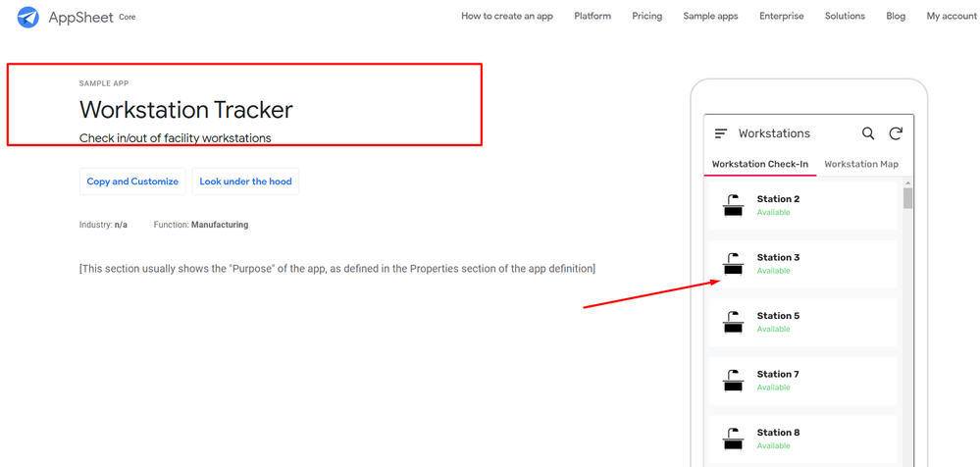Click the search magnifier icon in the app preview
Viewport: 980px width, 467px height.
click(x=868, y=133)
